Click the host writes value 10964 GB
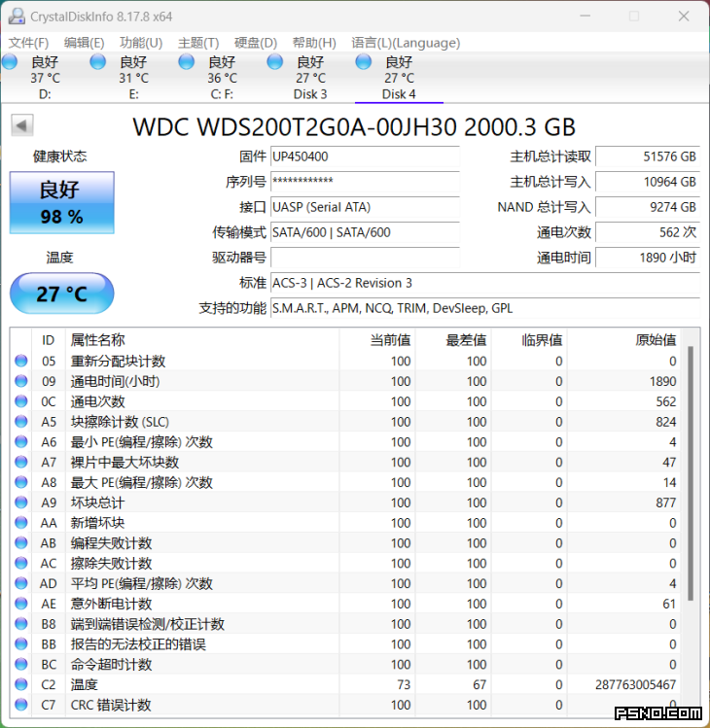Image resolution: width=710 pixels, height=728 pixels. [x=648, y=182]
